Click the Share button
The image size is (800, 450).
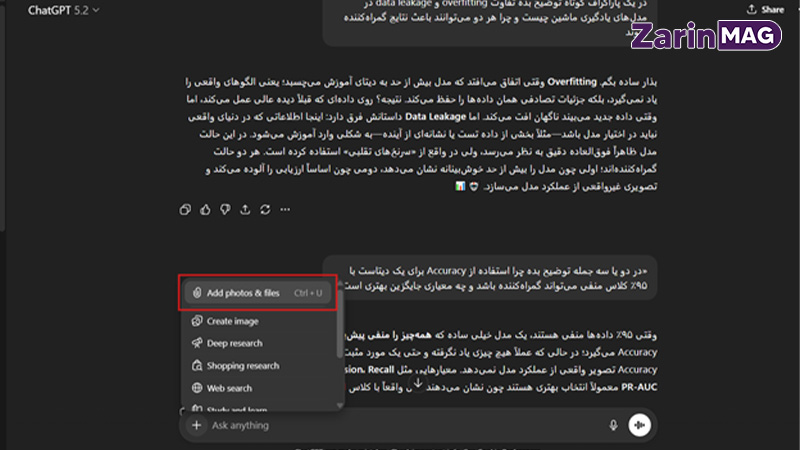(765, 10)
